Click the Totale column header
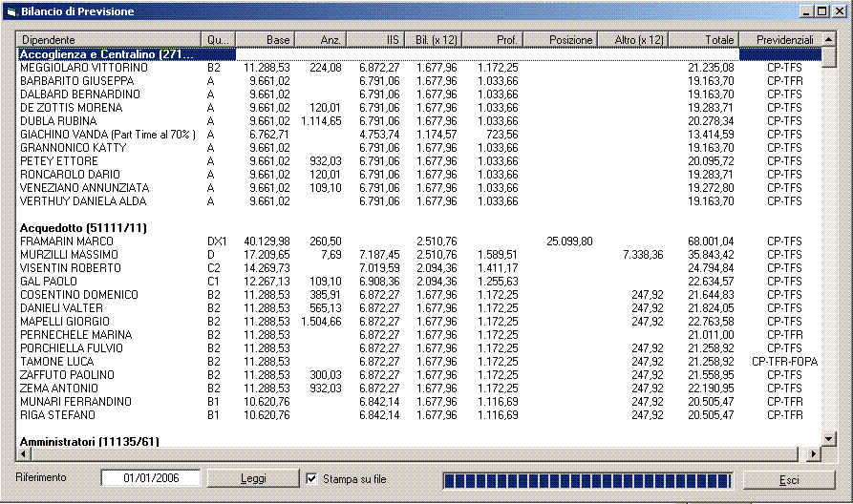Image resolution: width=853 pixels, height=504 pixels. [704, 40]
